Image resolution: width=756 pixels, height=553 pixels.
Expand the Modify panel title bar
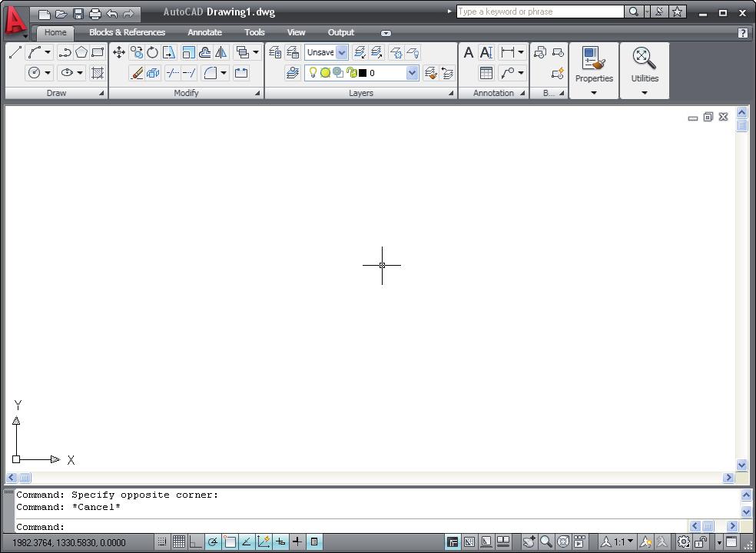pyautogui.click(x=186, y=93)
